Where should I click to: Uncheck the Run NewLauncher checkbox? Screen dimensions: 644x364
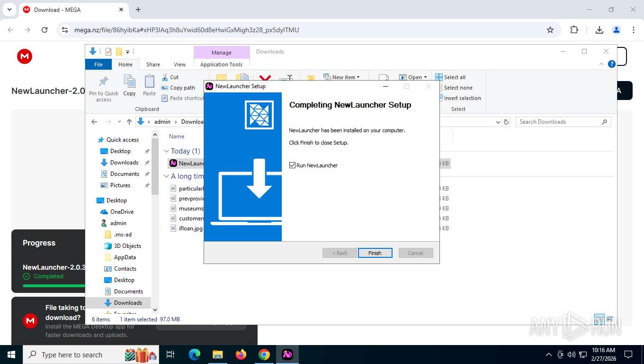(292, 165)
